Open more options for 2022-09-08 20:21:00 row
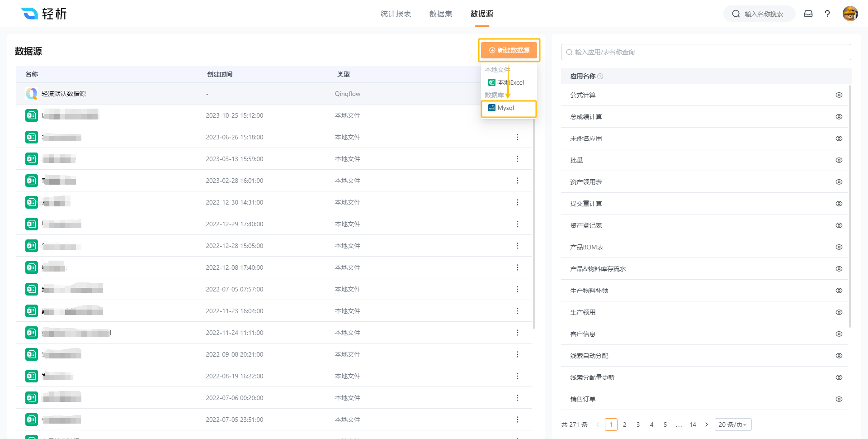This screenshot has width=868, height=439. click(518, 354)
